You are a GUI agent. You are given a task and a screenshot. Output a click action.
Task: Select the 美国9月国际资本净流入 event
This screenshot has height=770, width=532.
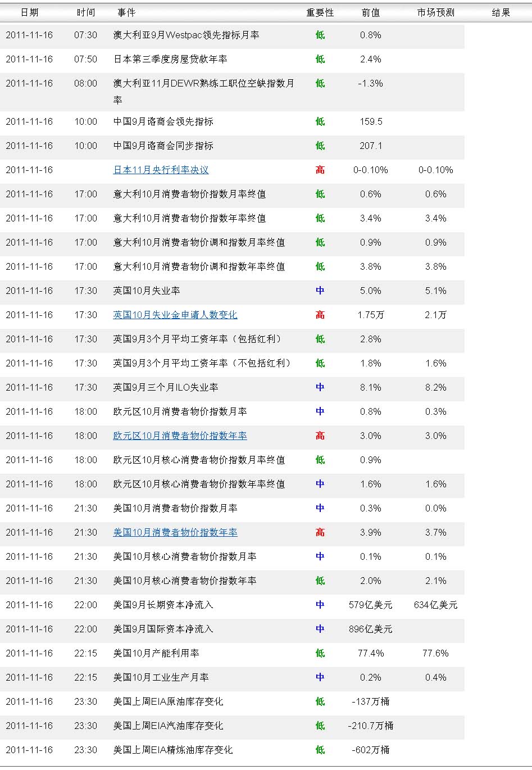pos(163,629)
